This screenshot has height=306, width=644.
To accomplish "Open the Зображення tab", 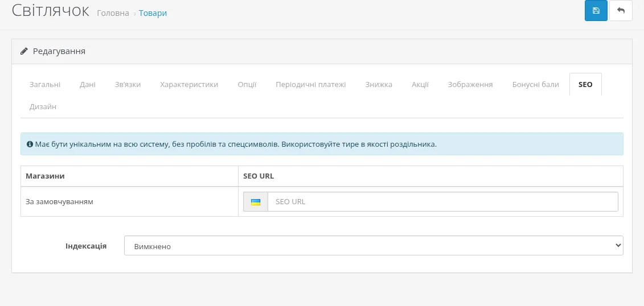I will [x=470, y=85].
